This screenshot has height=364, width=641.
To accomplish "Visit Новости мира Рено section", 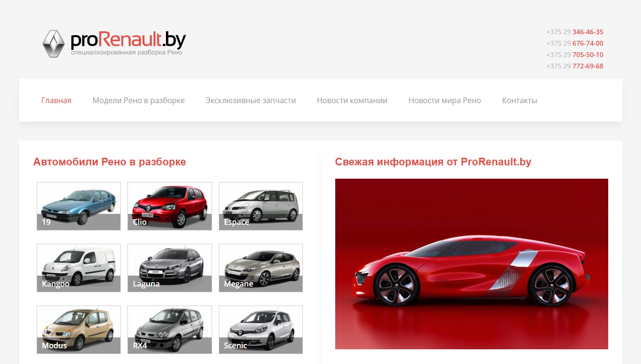I will pyautogui.click(x=445, y=100).
